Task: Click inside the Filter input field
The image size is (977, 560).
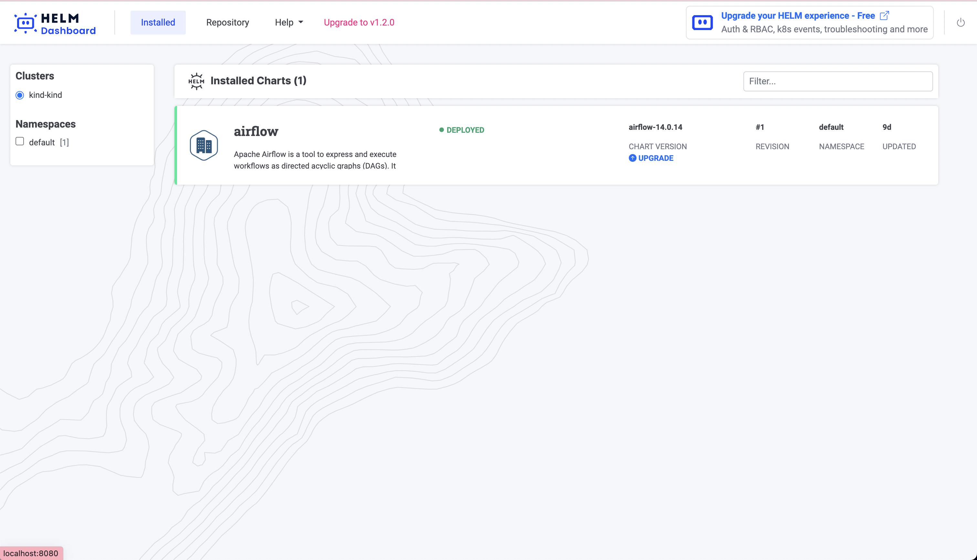Action: point(838,81)
